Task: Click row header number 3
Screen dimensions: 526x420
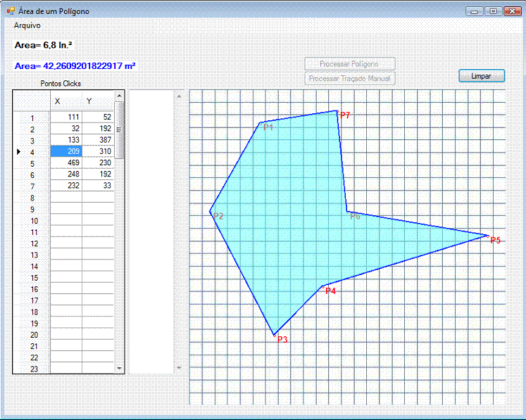Action: [32, 141]
